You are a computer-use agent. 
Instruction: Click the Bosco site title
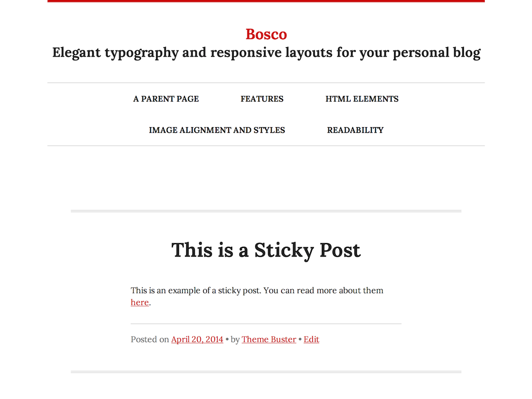click(x=266, y=34)
